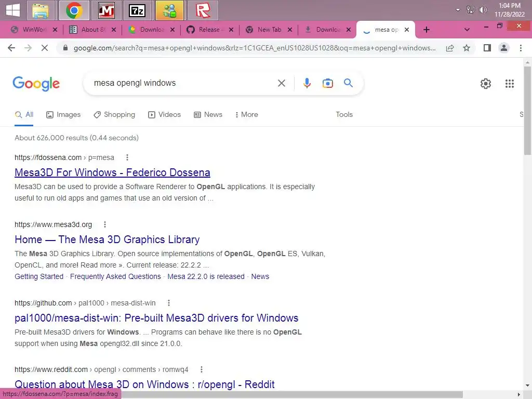
Task: Click the horizontal scrollbar right arrow
Action: tap(519, 395)
